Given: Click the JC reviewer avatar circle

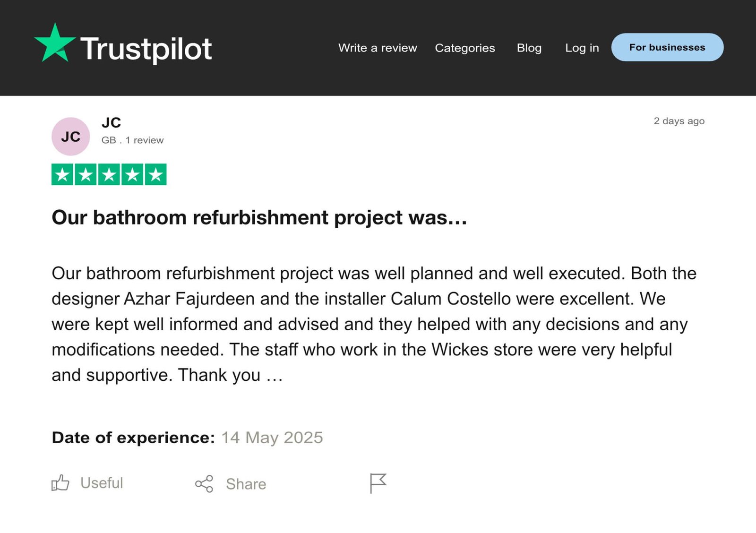Looking at the screenshot, I should pyautogui.click(x=70, y=137).
